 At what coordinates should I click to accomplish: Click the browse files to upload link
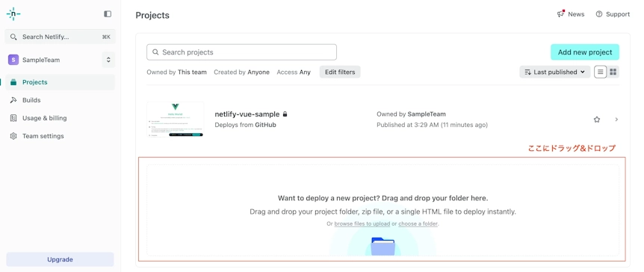coord(362,224)
